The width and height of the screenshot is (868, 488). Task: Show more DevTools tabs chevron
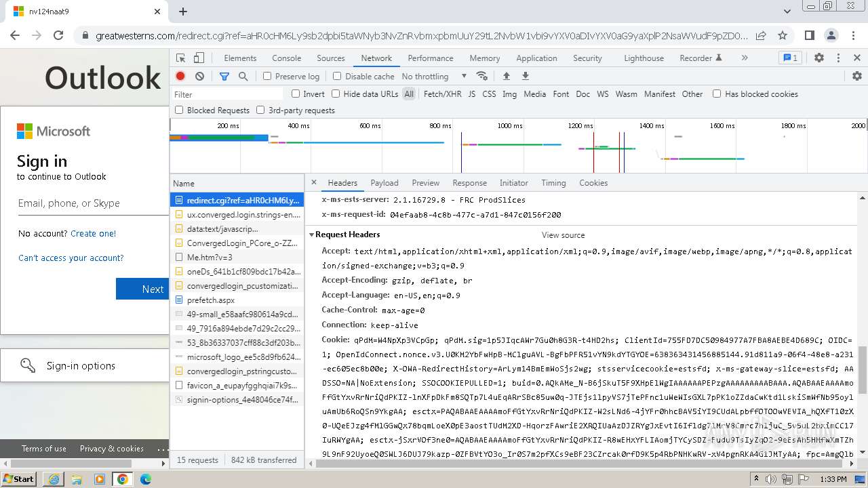(x=745, y=58)
